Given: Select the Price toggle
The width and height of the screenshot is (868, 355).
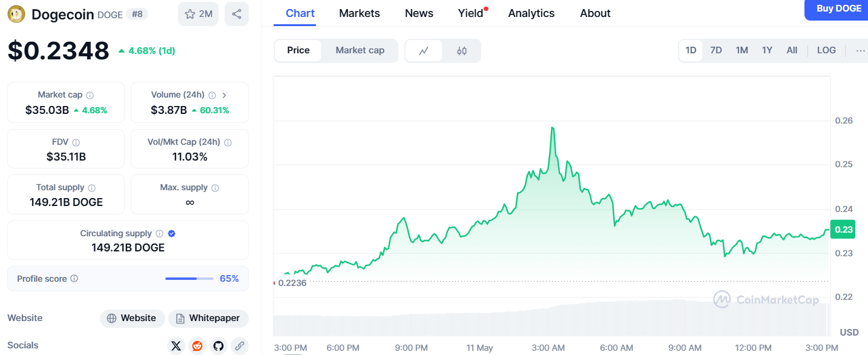Looking at the screenshot, I should pos(298,50).
